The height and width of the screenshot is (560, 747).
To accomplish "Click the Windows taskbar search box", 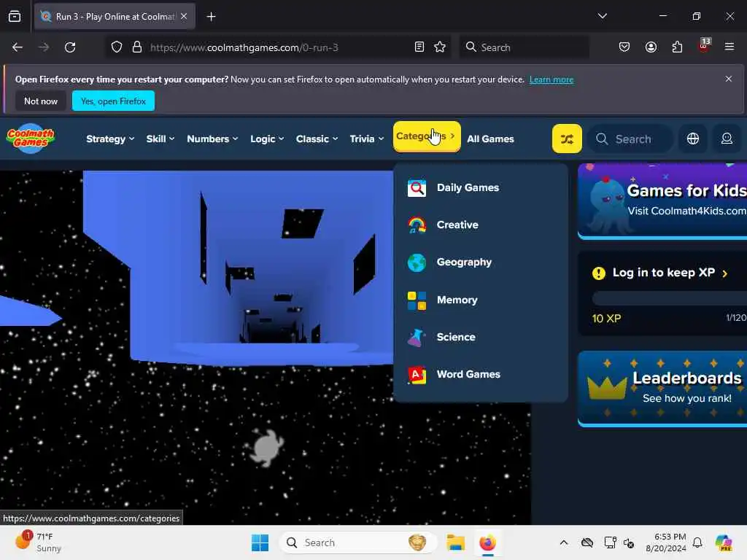I will click(358, 542).
